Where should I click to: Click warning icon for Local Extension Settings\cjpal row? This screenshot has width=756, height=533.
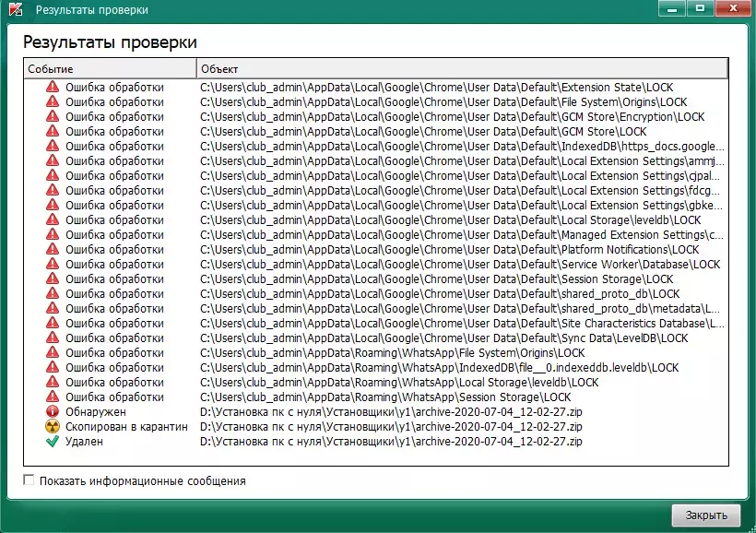click(x=53, y=175)
